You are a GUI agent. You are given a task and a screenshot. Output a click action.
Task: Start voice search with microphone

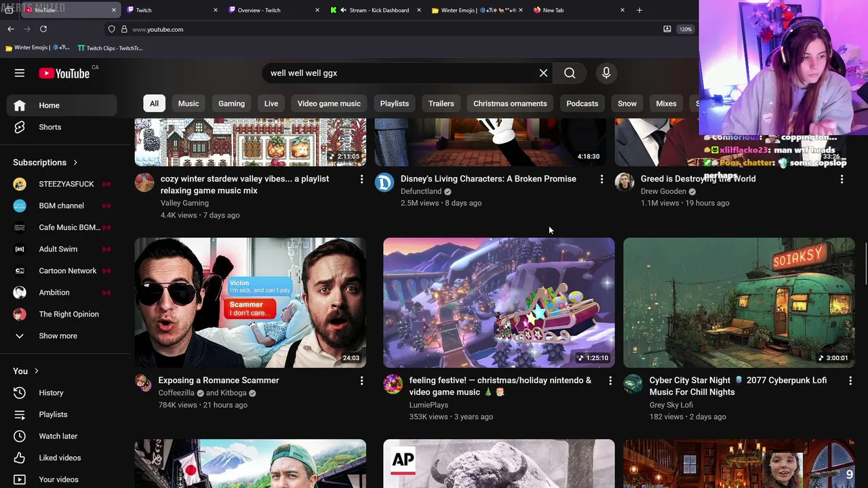606,73
